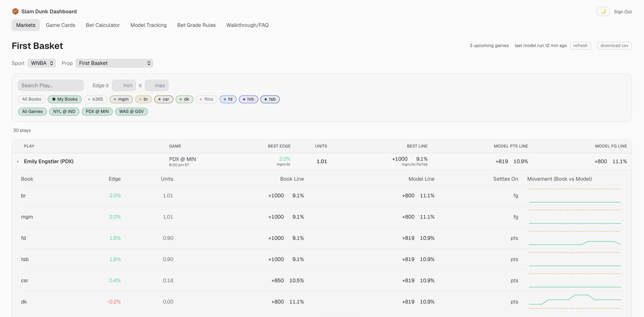
Task: Open the Sport WNBA dropdown
Action: 42,63
